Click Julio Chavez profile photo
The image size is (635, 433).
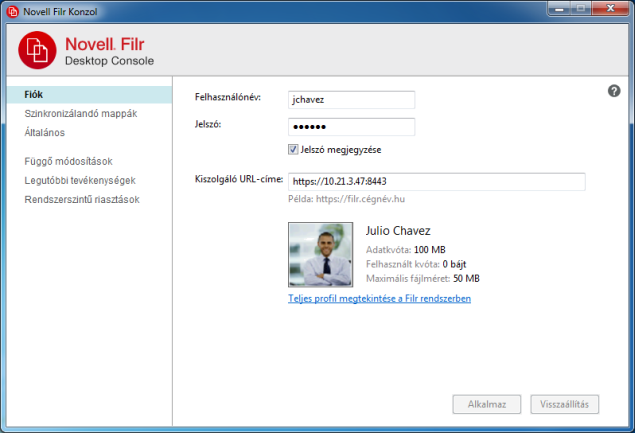tap(320, 254)
